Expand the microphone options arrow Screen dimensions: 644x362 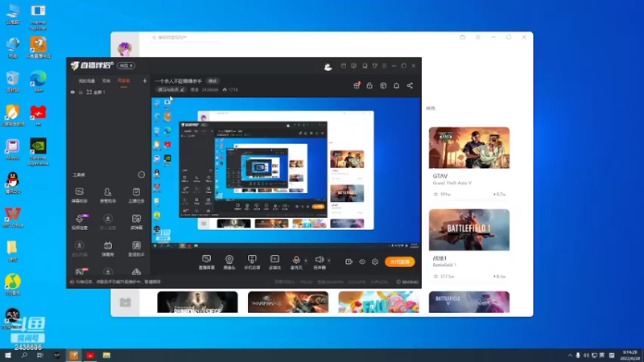pyautogui.click(x=306, y=260)
